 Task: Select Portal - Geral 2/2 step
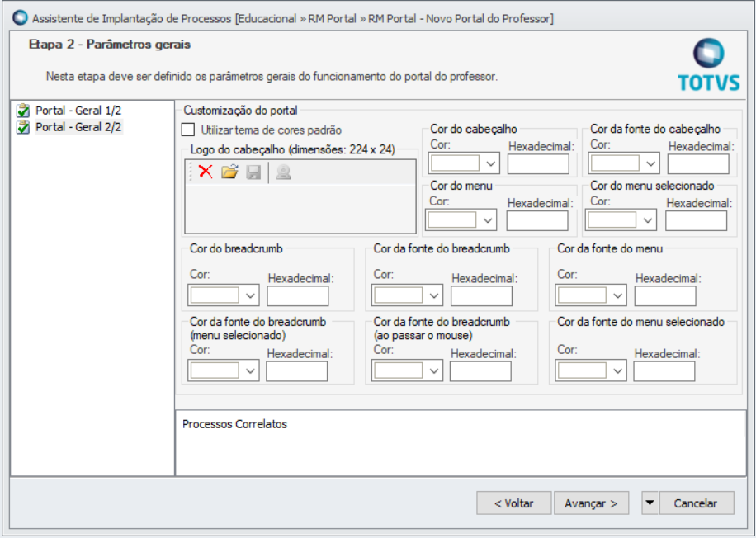point(78,127)
